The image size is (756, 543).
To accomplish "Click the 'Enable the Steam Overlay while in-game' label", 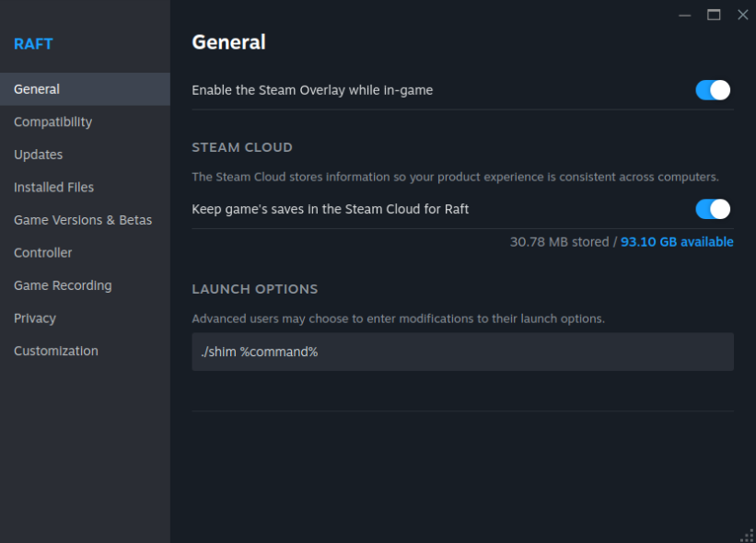I will (312, 90).
